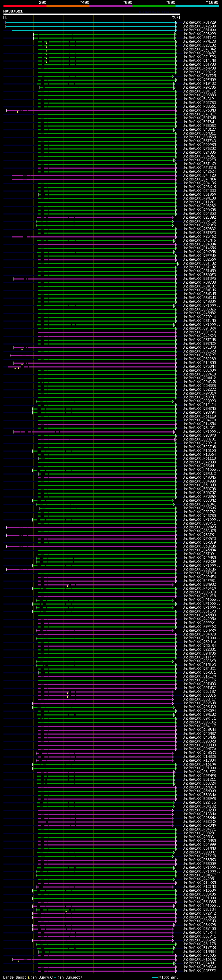Select the label UniRef100_A9PEW3
222x980 pixels.
pos(199,921)
